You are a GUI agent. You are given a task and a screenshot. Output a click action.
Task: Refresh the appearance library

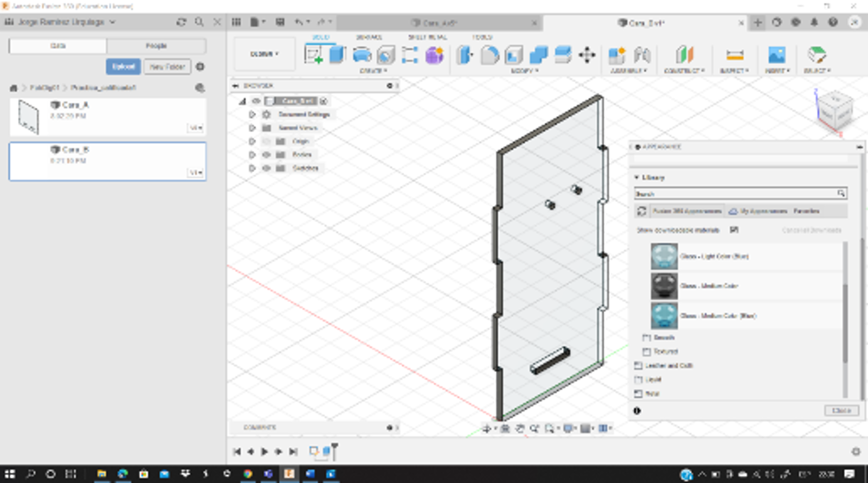tap(642, 211)
